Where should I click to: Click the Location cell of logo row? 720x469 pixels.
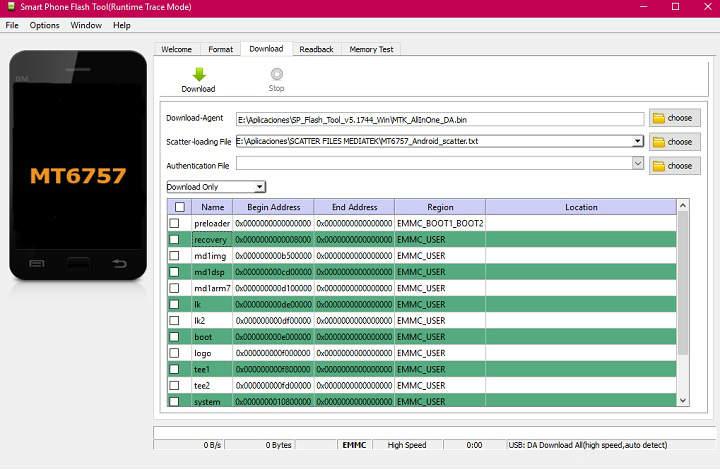(581, 353)
